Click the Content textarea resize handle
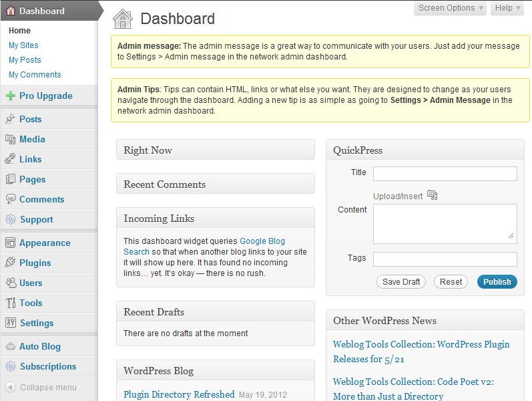 point(511,235)
